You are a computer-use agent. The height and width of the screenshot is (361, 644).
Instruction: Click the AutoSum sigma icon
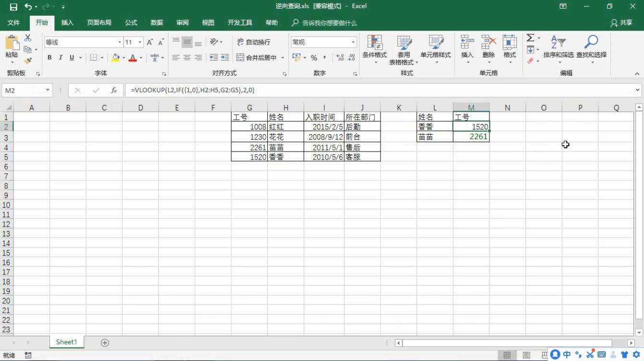[x=530, y=38]
